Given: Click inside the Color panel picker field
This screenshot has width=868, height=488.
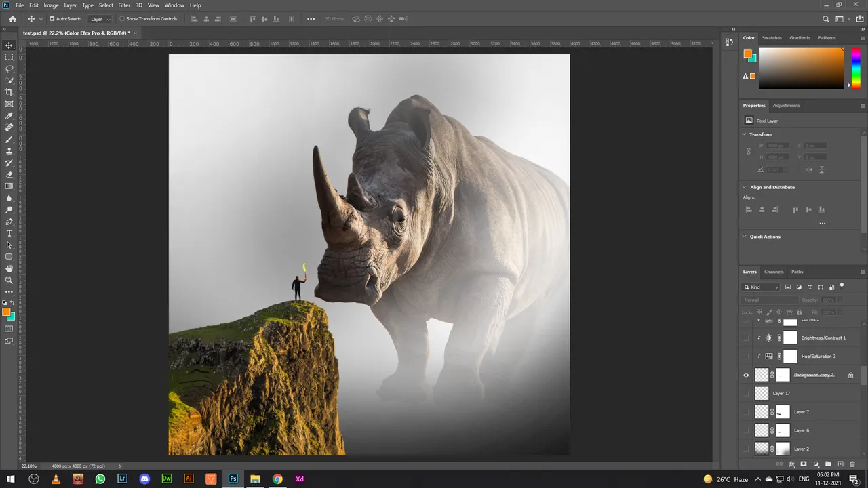Looking at the screenshot, I should (801, 68).
